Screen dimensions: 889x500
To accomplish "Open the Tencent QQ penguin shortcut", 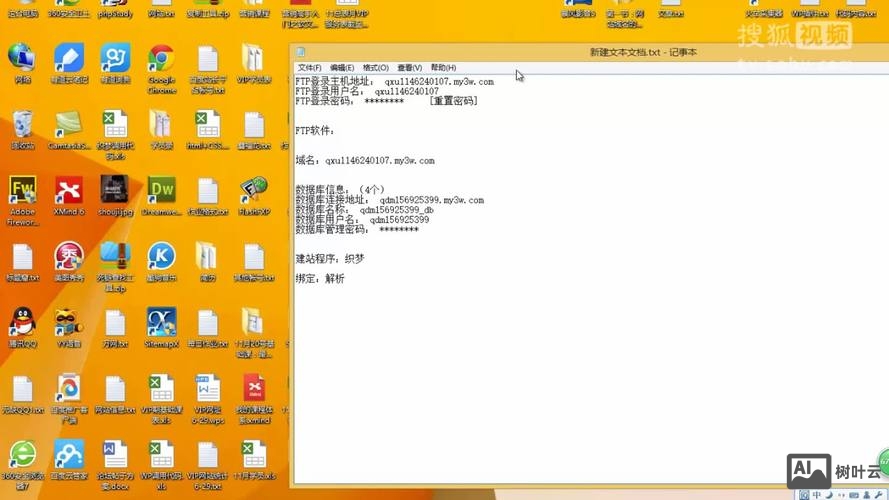I will point(23,328).
